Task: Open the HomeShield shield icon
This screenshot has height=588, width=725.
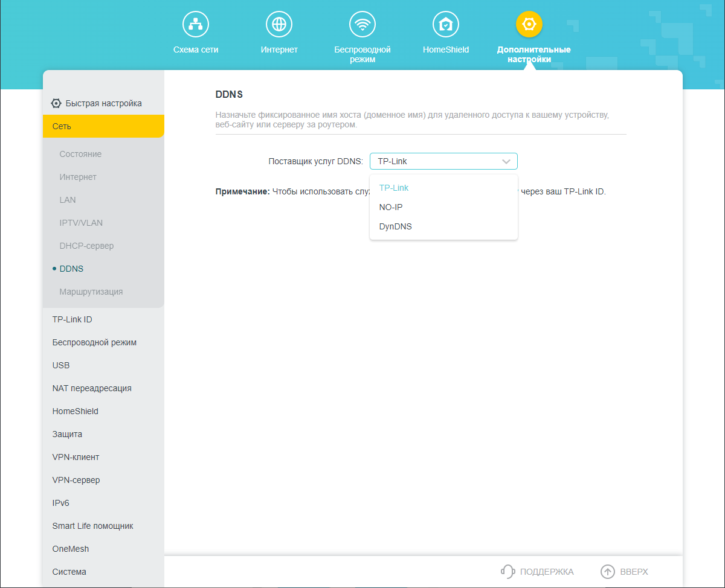Action: click(x=446, y=24)
